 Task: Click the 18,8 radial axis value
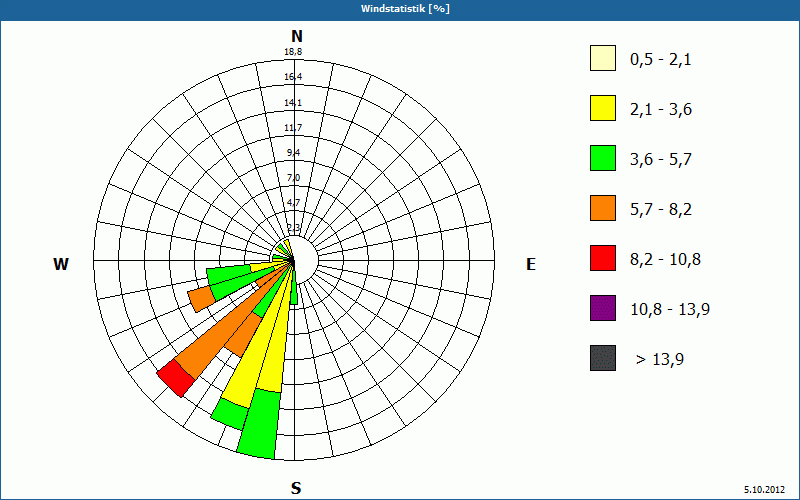click(293, 52)
